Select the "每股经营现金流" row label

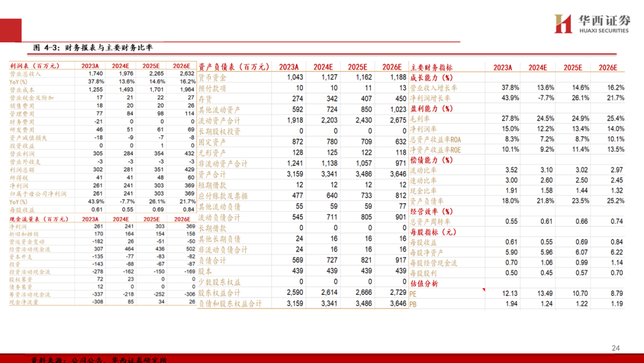click(434, 263)
